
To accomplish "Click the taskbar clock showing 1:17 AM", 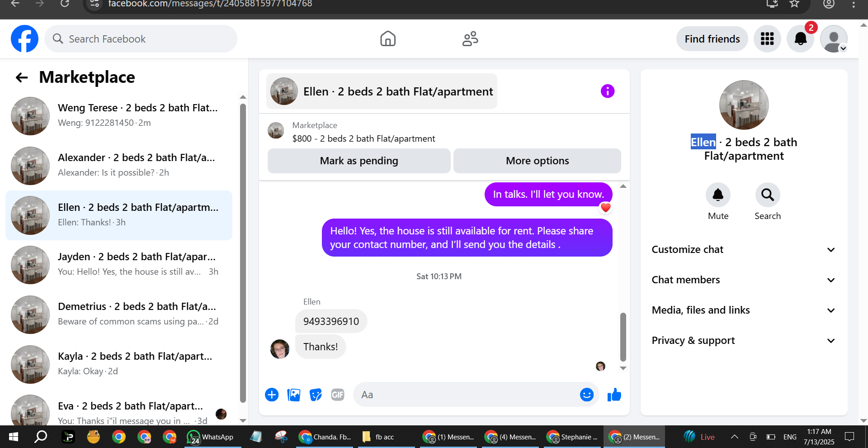I will (x=819, y=437).
